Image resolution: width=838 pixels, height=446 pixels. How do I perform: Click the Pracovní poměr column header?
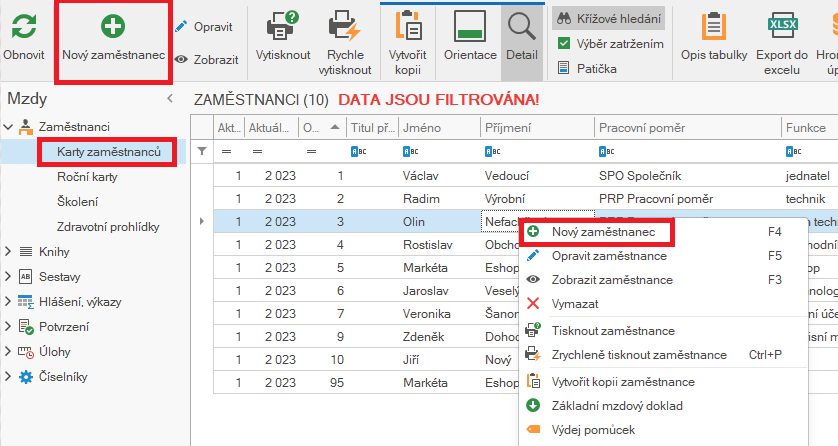click(x=687, y=128)
